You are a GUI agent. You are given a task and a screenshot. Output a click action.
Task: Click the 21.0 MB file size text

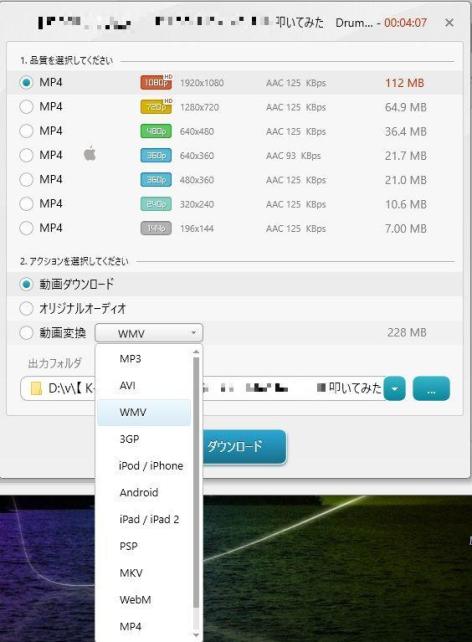coord(406,180)
